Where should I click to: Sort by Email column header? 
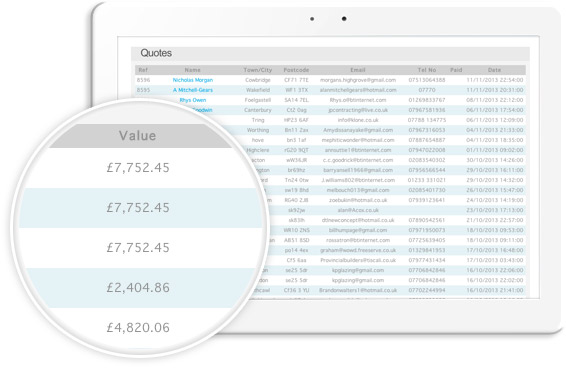pos(358,70)
